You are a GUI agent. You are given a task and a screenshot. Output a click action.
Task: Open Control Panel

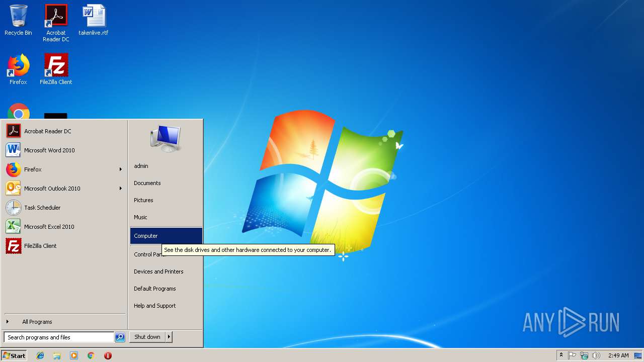coord(149,254)
